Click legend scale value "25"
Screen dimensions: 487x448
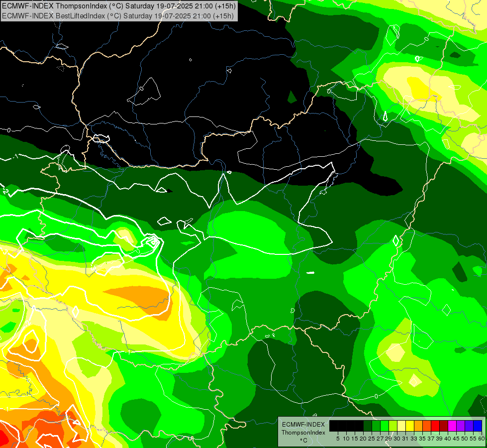pyautogui.click(x=372, y=439)
